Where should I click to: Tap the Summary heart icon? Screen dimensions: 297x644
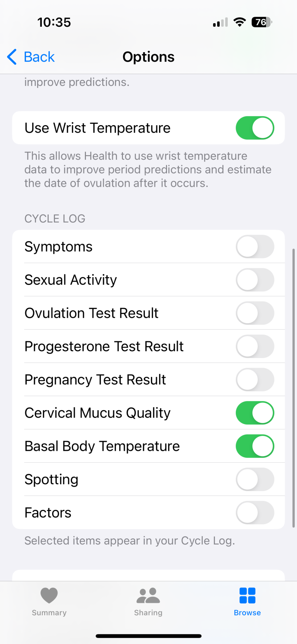49,595
